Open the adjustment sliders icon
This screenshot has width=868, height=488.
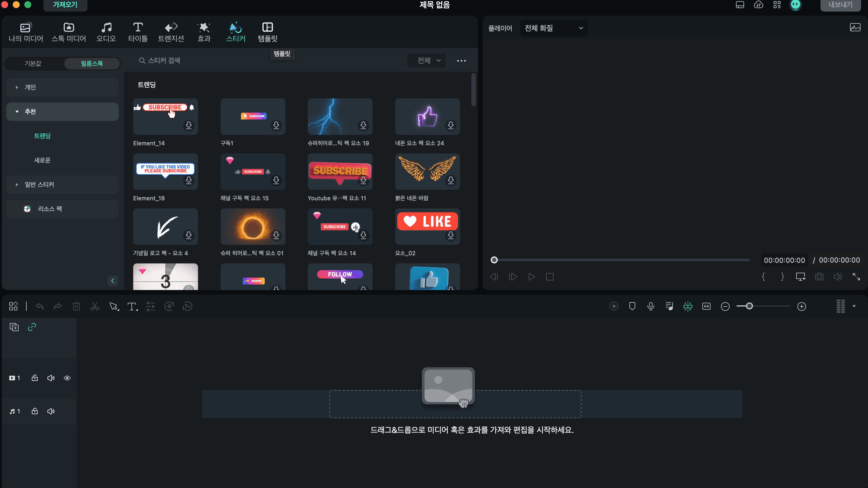150,306
